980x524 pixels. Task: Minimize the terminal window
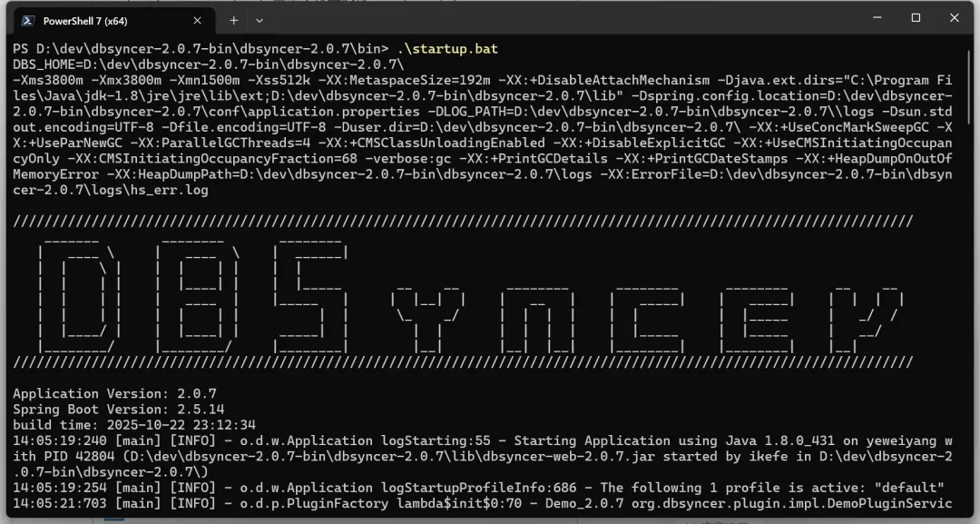pyautogui.click(x=877, y=18)
